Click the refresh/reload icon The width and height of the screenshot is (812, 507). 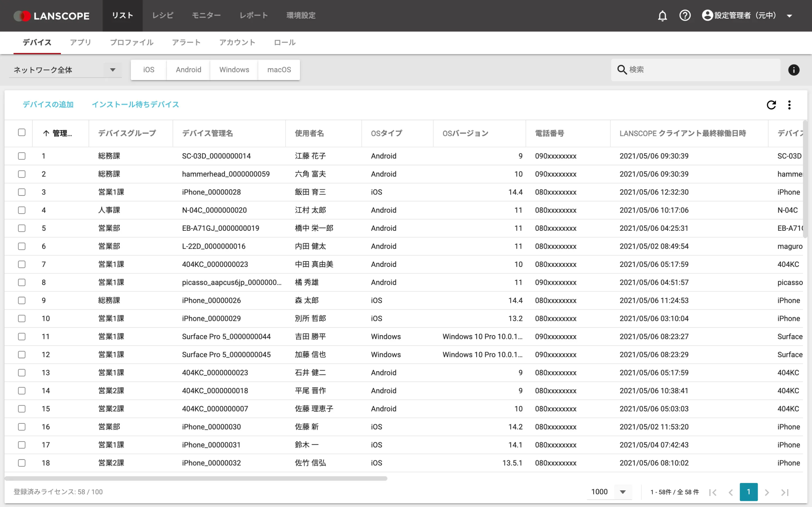(771, 104)
